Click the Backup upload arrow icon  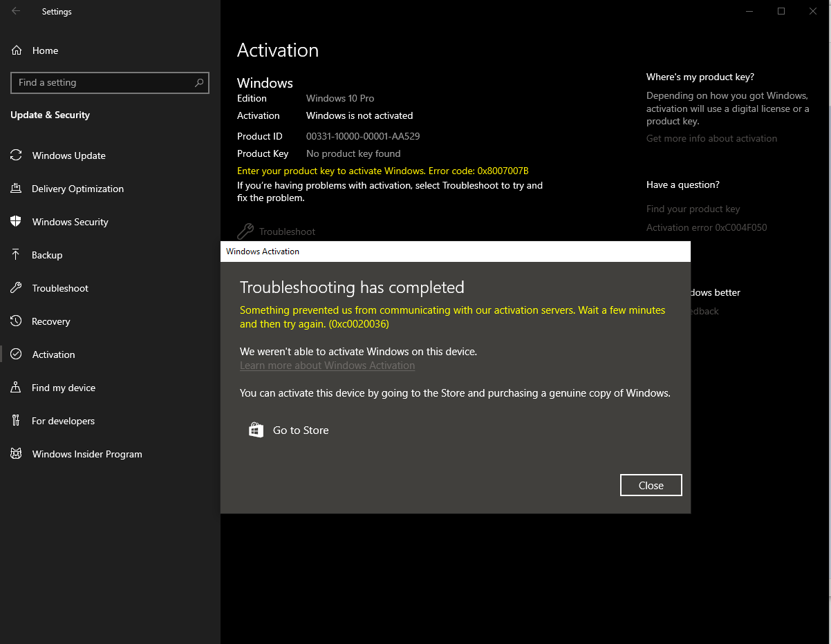[x=16, y=255]
